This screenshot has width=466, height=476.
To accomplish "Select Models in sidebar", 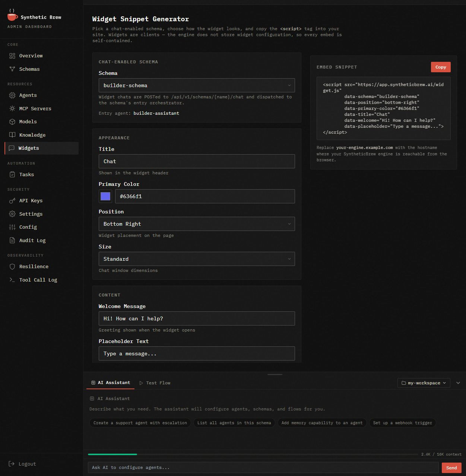I will pos(41,122).
